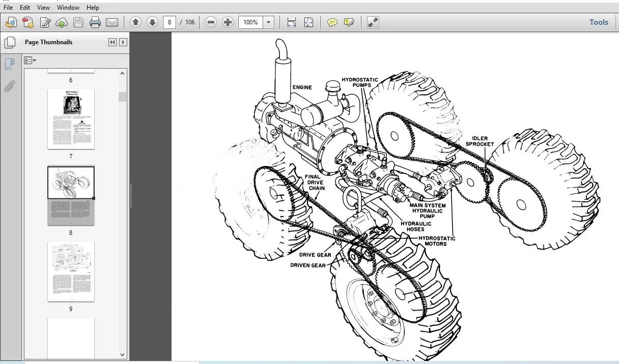This screenshot has width=619, height=364.
Task: Open the Edit menu
Action: [25, 8]
